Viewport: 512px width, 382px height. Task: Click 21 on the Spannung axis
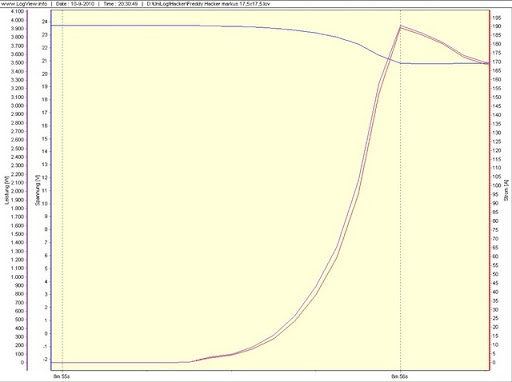click(45, 61)
